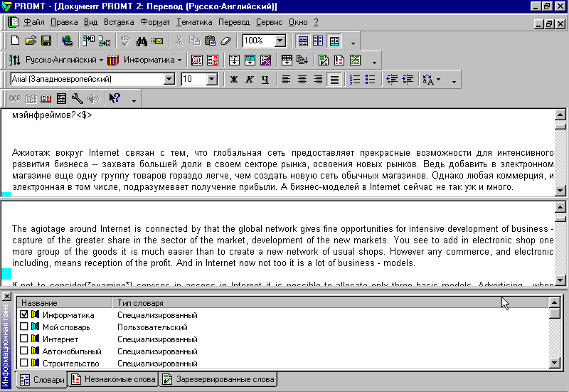Toggle underline formatting Ч button
This screenshot has width=569, height=392.
[265, 79]
